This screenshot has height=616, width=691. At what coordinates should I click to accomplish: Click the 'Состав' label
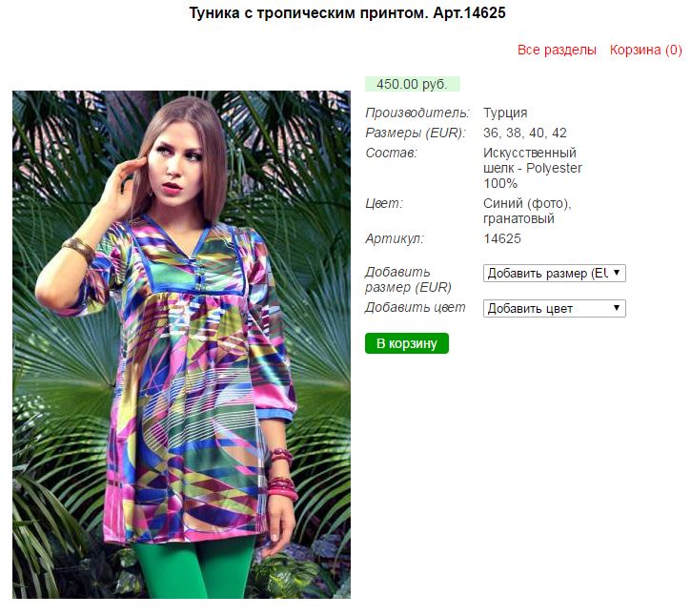pyautogui.click(x=391, y=153)
